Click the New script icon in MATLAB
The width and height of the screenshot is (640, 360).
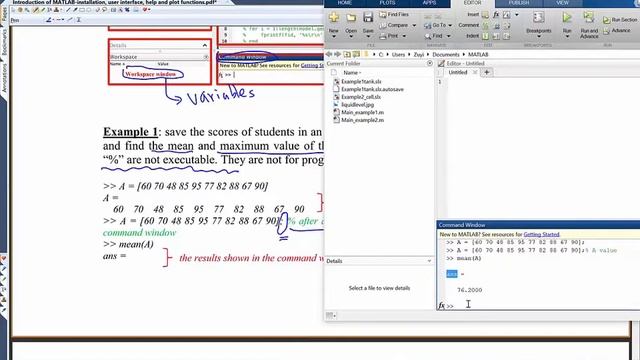[334, 18]
